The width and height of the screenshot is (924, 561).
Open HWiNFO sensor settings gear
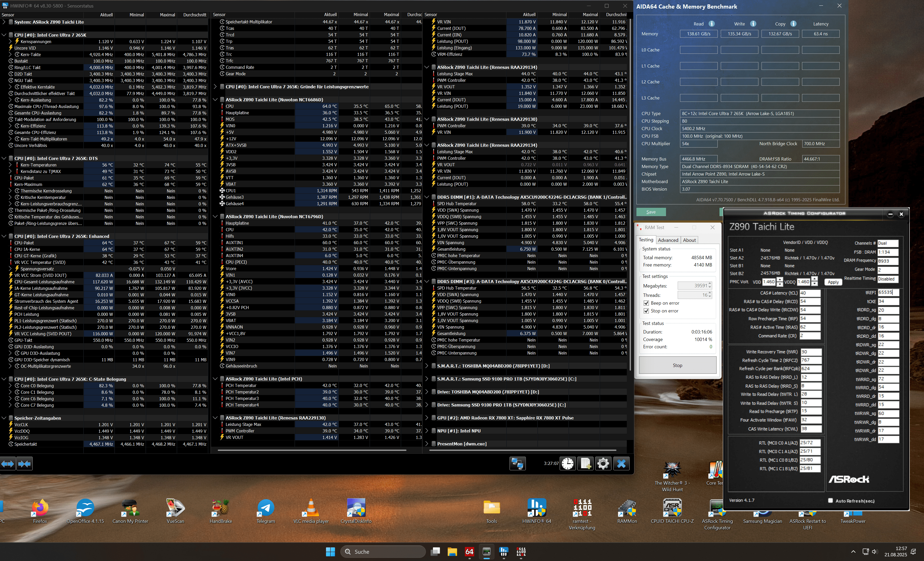pos(603,464)
